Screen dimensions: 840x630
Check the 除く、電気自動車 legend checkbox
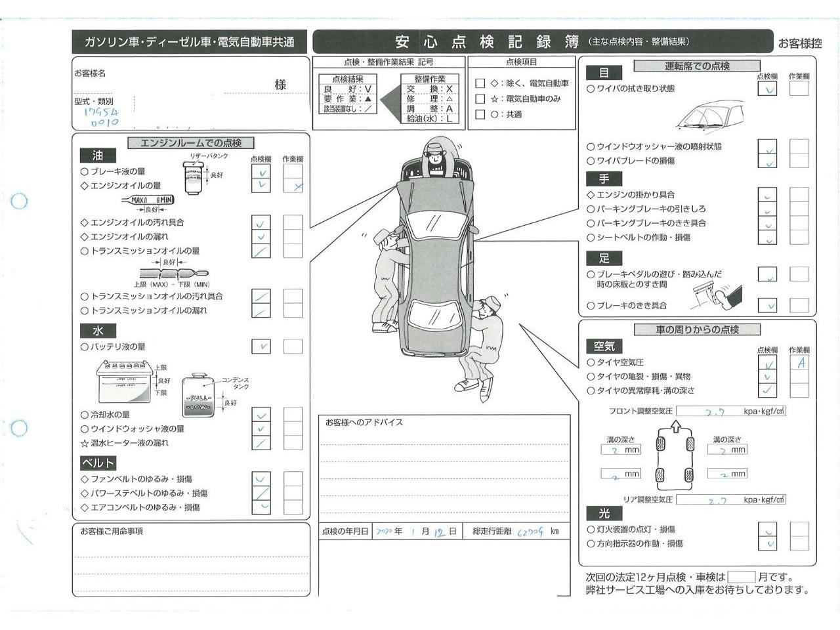click(x=480, y=83)
